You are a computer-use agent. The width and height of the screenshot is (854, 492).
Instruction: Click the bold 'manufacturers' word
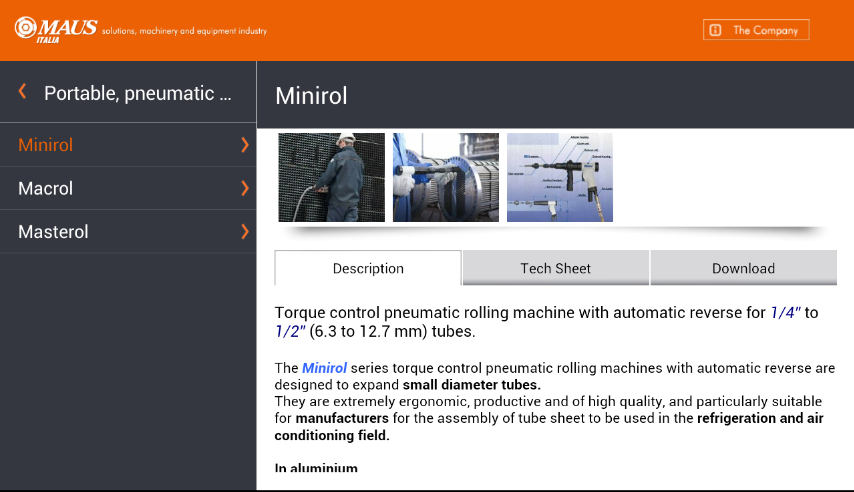tap(342, 418)
